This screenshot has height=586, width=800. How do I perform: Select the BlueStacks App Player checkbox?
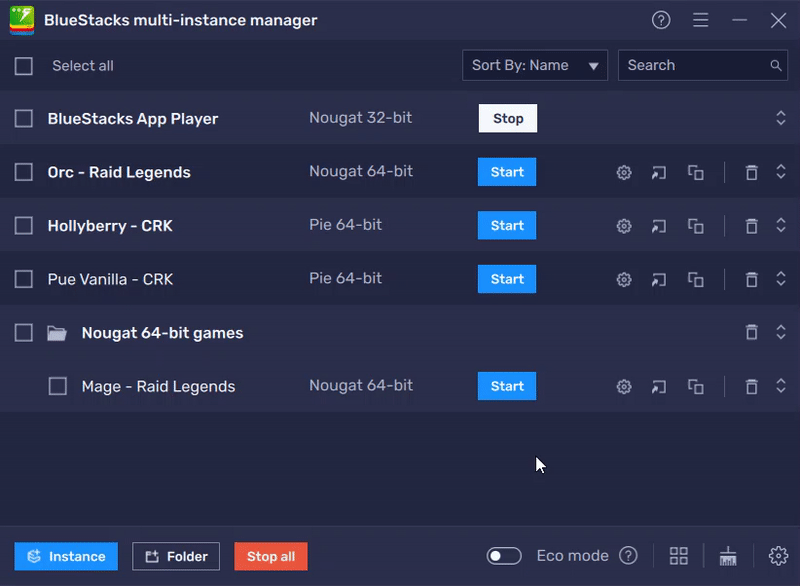click(23, 118)
